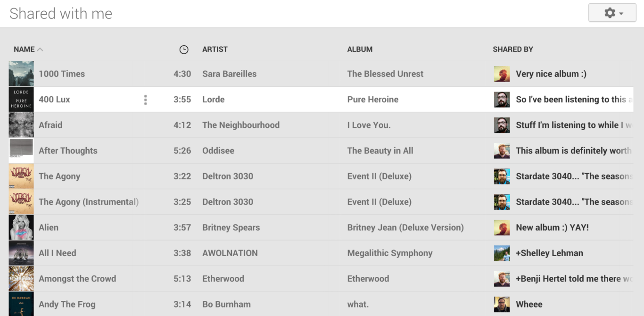Click the sharer avatar for The Agony (Instrumental)
644x316 pixels.
pos(502,202)
